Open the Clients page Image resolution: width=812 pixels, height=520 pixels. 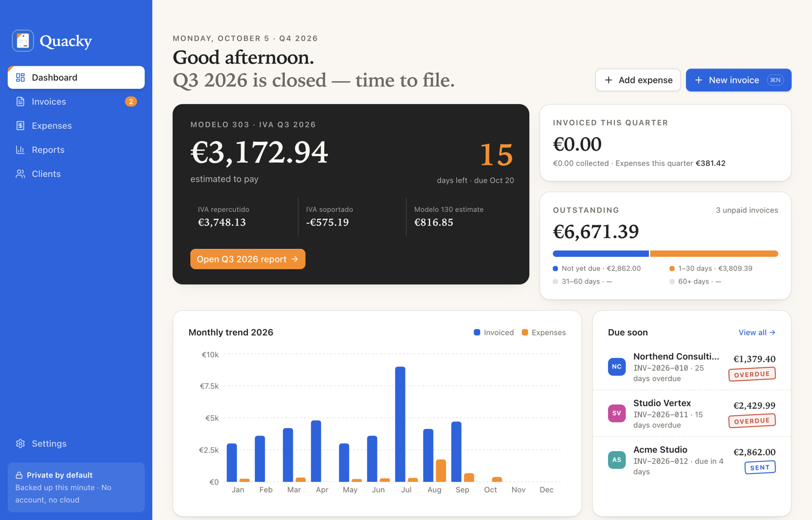(x=76, y=174)
